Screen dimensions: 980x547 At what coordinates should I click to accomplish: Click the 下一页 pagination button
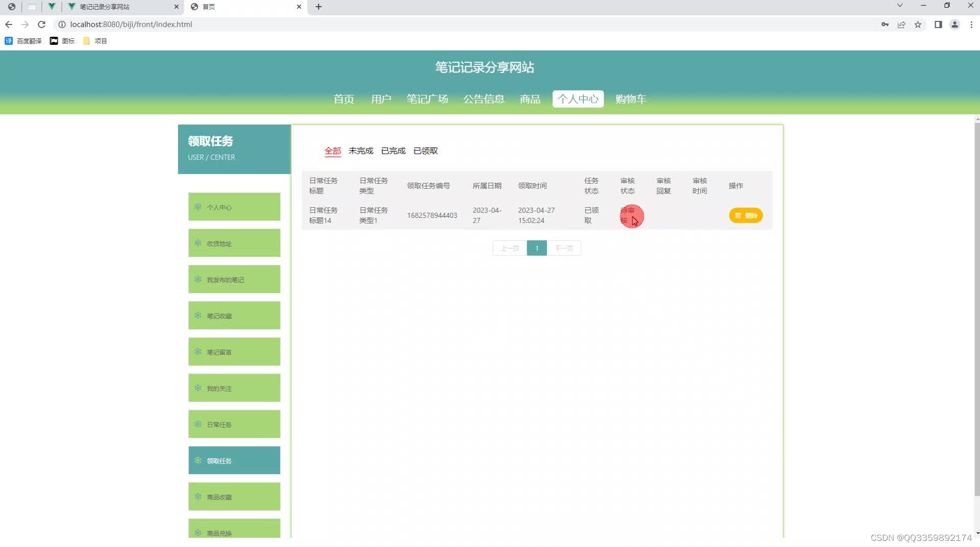click(564, 248)
